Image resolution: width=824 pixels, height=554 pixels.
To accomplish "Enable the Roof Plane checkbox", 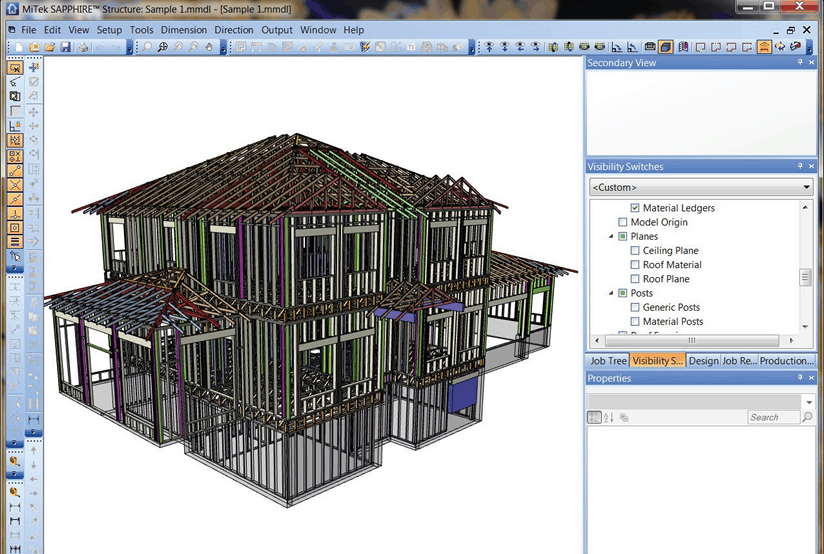I will click(635, 279).
